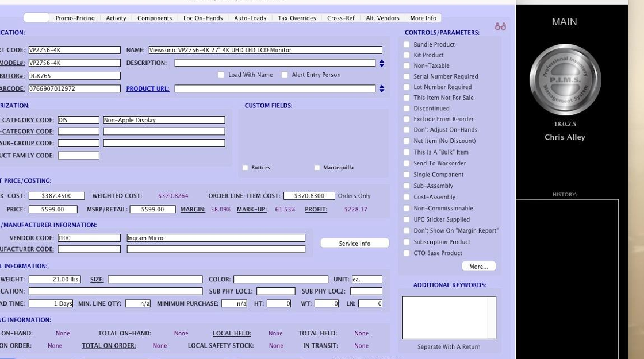
Task: Enable the Cost-Assembly checkbox
Action: (407, 197)
